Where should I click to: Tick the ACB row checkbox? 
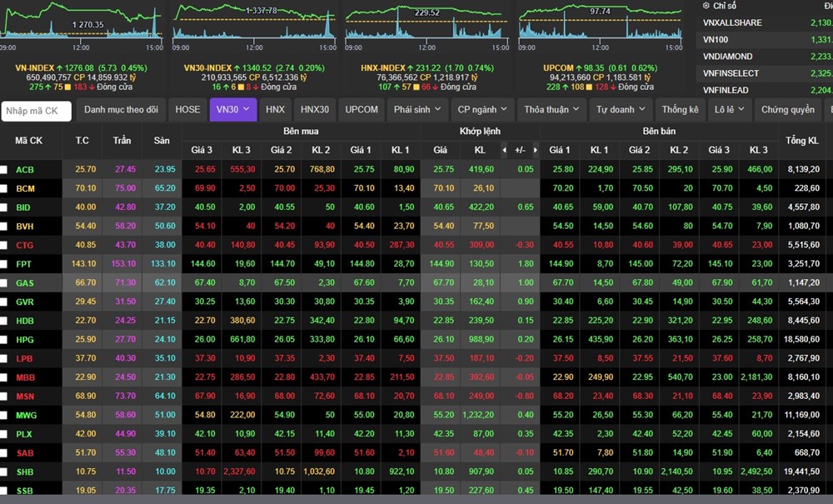click(3, 169)
